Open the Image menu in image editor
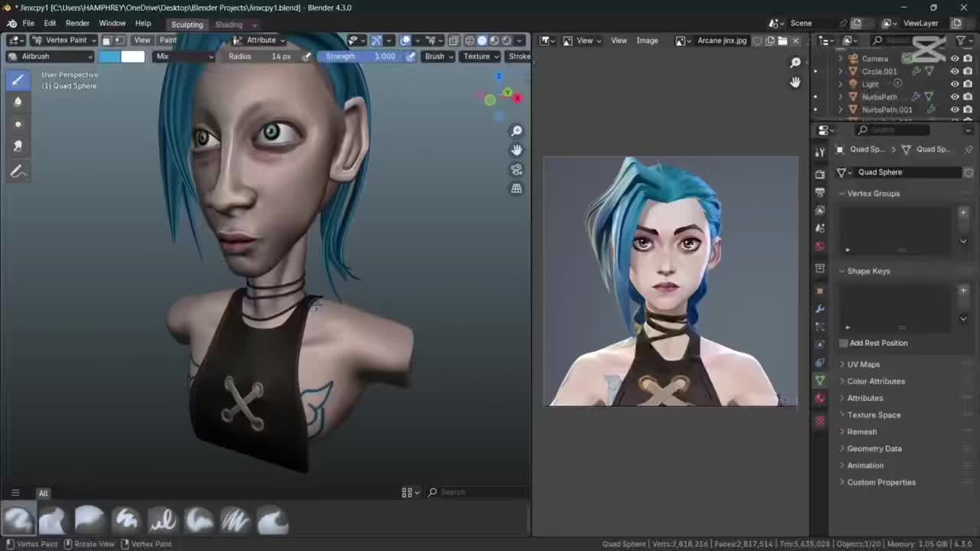Viewport: 980px width, 551px height. pos(647,41)
